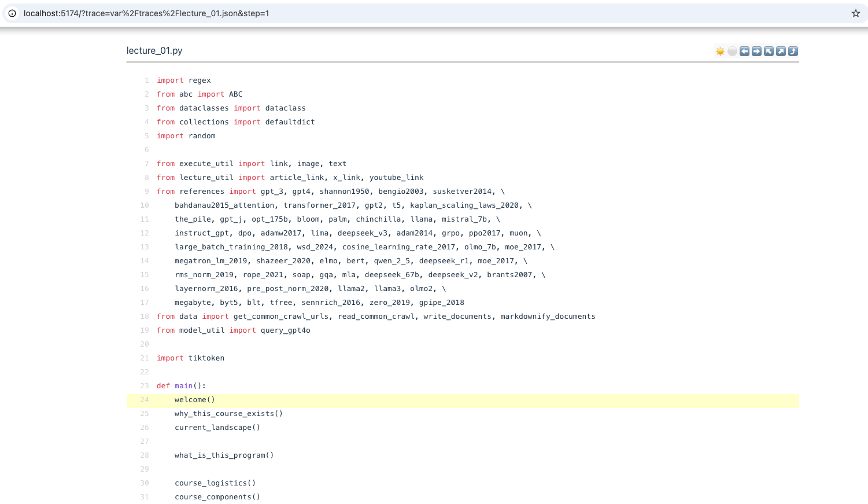Viewport: 868px width, 504px height.
Task: Click the lecture_01.py file title
Action: click(154, 51)
